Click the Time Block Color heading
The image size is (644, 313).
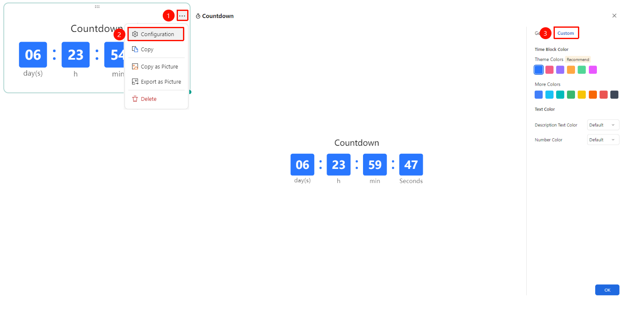tap(551, 50)
